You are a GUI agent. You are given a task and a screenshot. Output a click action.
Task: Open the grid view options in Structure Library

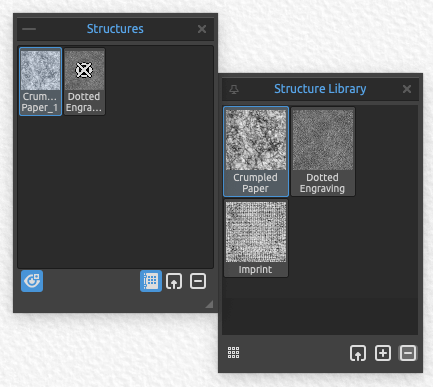click(233, 352)
